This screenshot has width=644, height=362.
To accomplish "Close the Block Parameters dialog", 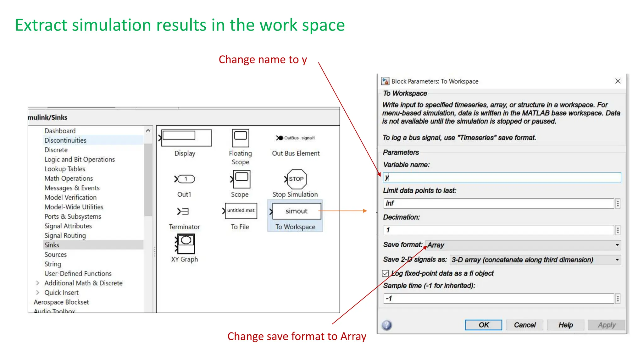I will (618, 81).
